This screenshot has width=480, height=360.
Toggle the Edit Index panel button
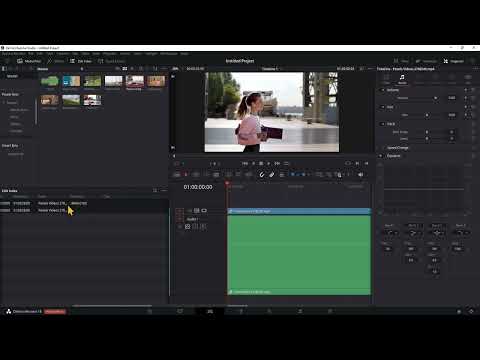pyautogui.click(x=81, y=61)
